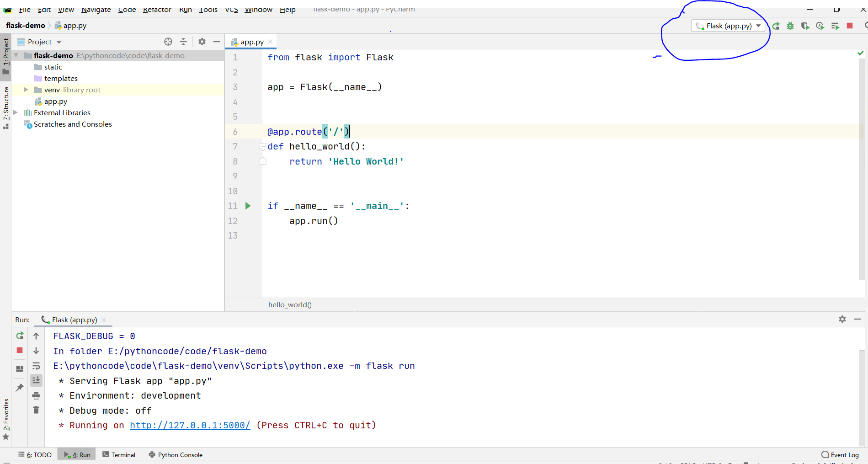Open the TODO tool window

click(x=35, y=455)
